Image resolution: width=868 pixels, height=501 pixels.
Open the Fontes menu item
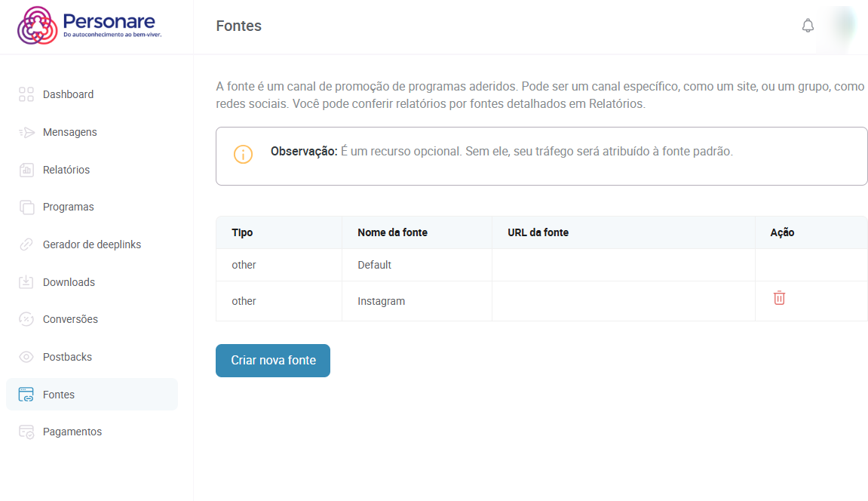59,395
